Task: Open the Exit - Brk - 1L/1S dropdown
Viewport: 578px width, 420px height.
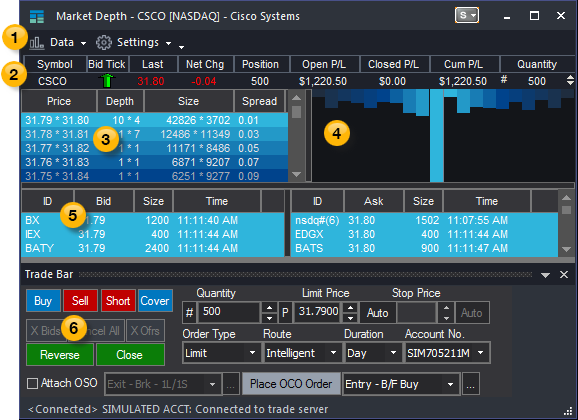Action: click(163, 384)
